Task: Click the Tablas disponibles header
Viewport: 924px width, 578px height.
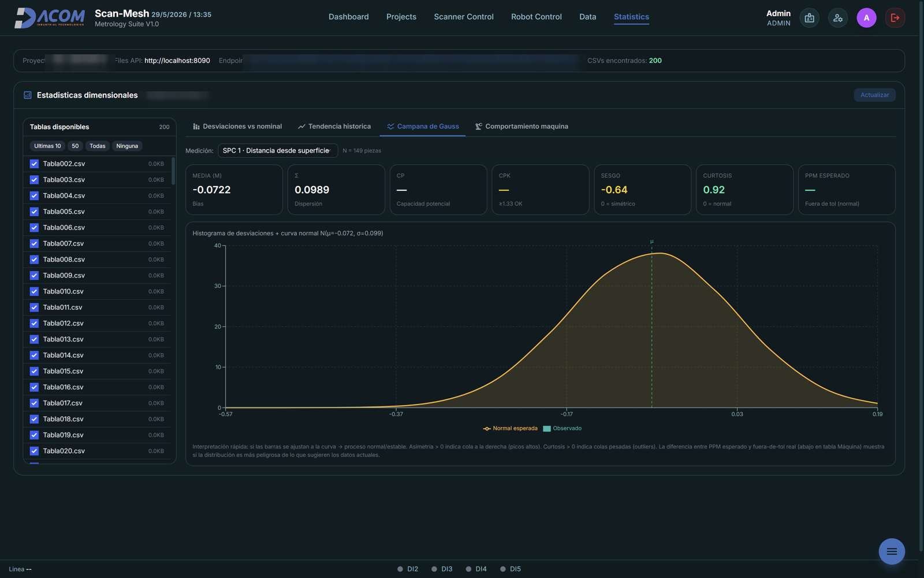Action: (x=59, y=127)
